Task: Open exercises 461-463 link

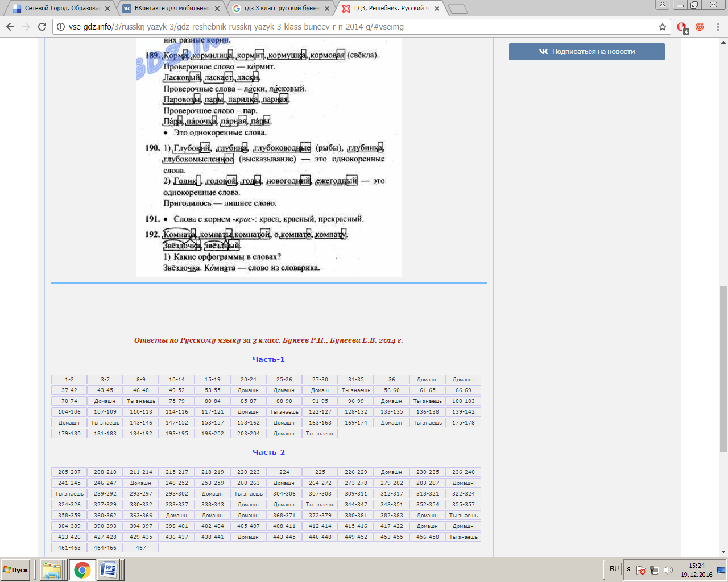Action: click(69, 548)
